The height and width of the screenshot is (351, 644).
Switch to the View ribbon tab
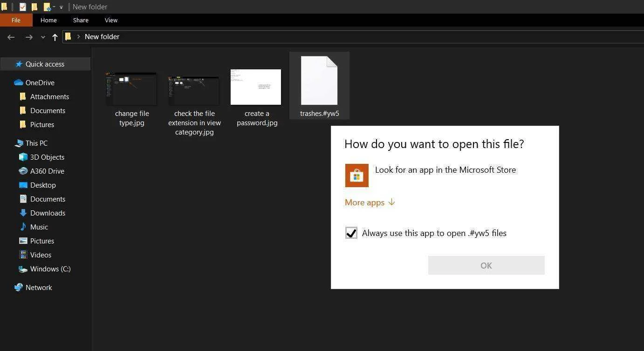tap(111, 20)
